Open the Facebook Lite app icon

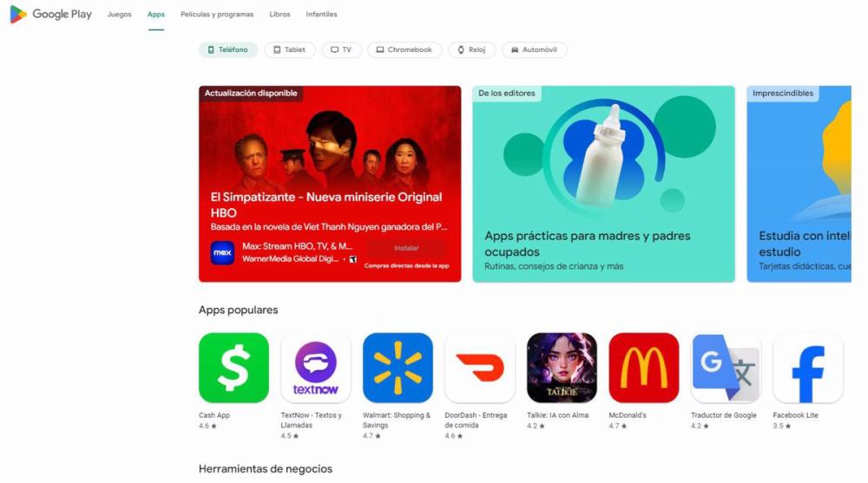(x=807, y=368)
